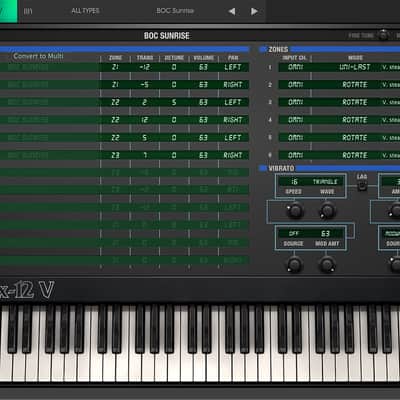
Task: Go to the next preset arrow
Action: tap(254, 11)
